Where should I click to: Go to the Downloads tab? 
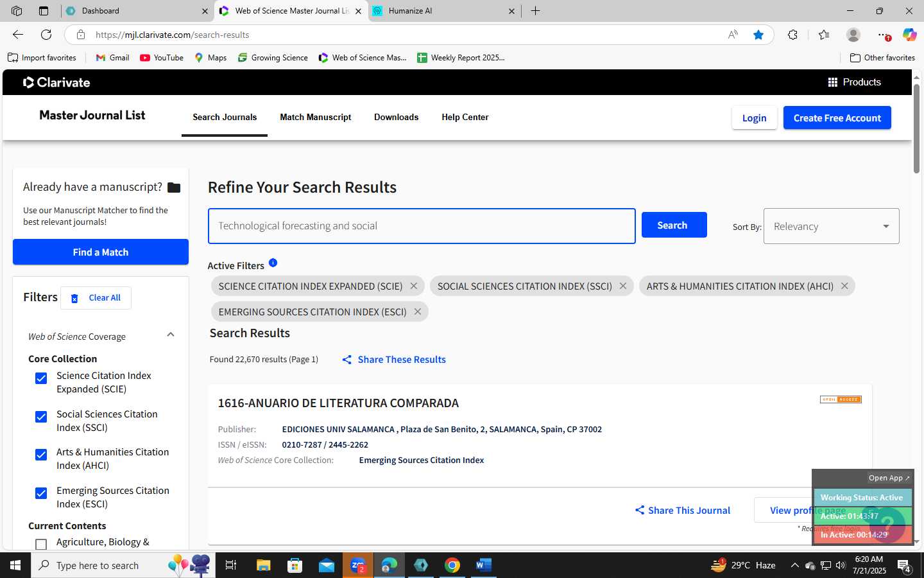pyautogui.click(x=396, y=117)
